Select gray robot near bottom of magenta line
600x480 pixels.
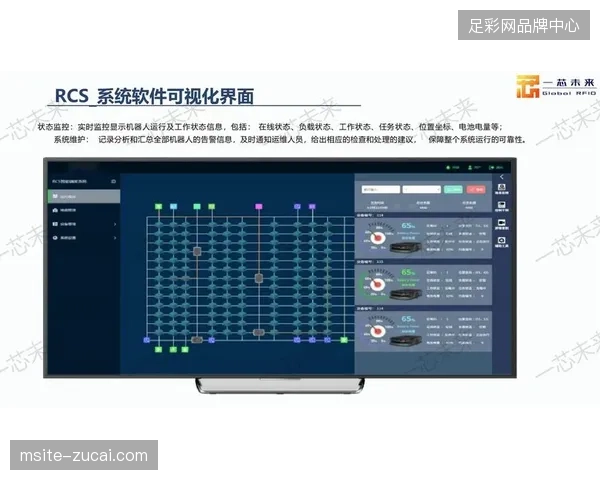pyautogui.click(x=258, y=332)
